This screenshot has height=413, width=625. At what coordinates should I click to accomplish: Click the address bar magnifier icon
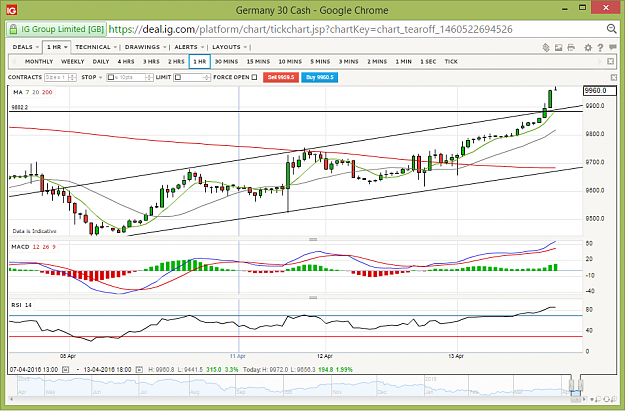coord(611,29)
